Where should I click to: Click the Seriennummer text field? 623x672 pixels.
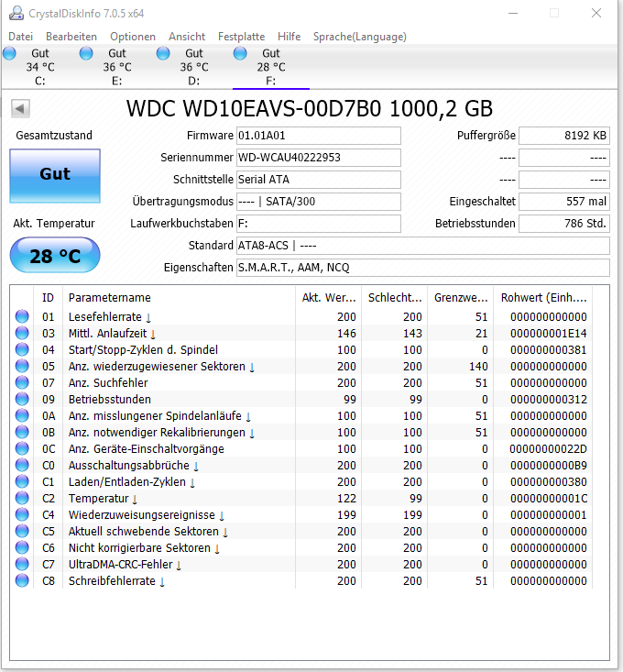[318, 158]
